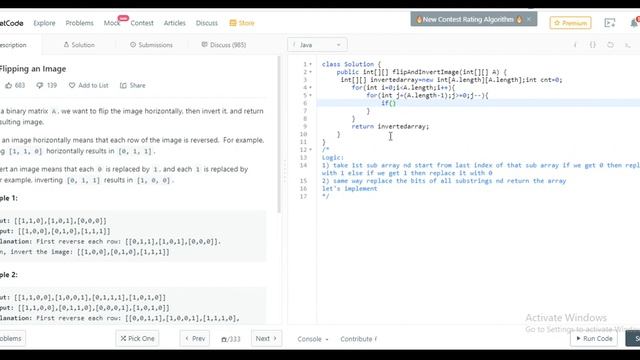Click the 'Logic:' comment line
640x360 pixels.
click(x=333, y=158)
